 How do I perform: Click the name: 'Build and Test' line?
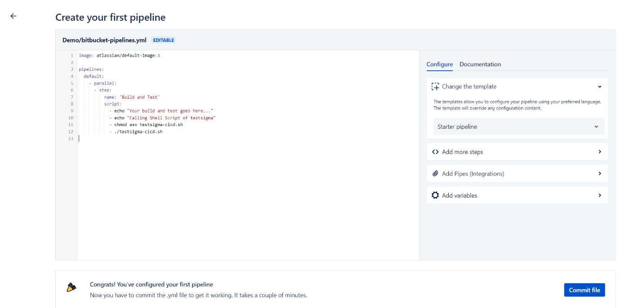[132, 97]
